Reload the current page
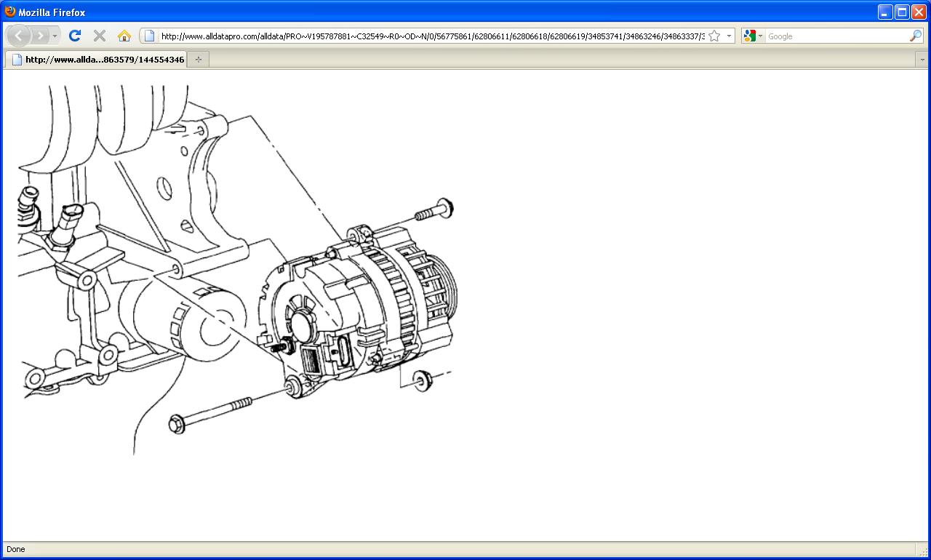 click(x=75, y=36)
